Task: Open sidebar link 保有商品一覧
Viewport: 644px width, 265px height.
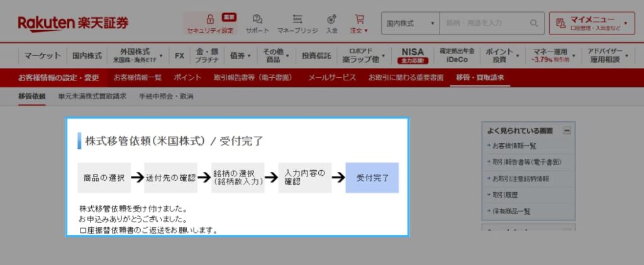Action: (511, 211)
